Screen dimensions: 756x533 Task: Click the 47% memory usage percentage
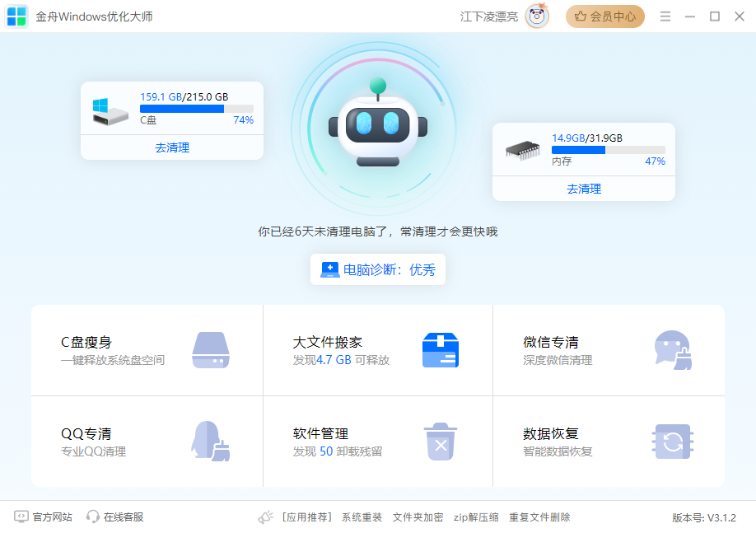(x=656, y=161)
